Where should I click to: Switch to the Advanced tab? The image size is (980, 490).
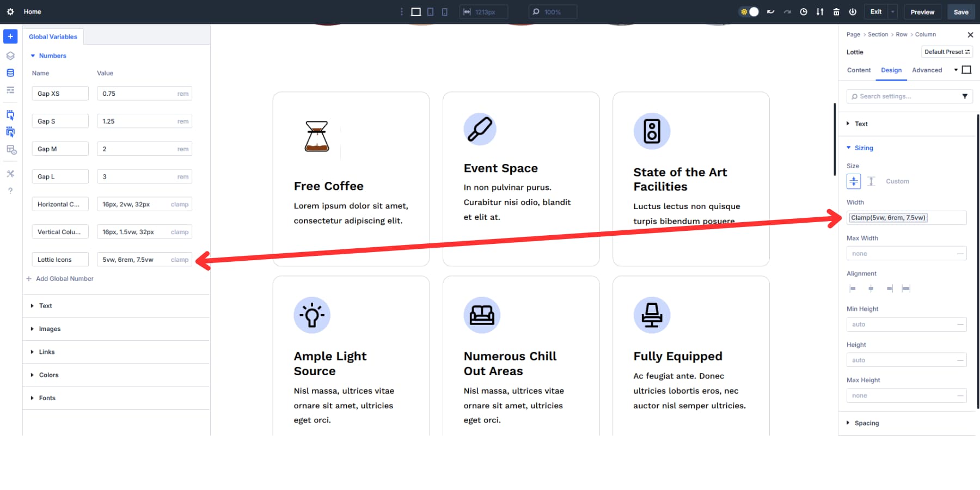(927, 70)
